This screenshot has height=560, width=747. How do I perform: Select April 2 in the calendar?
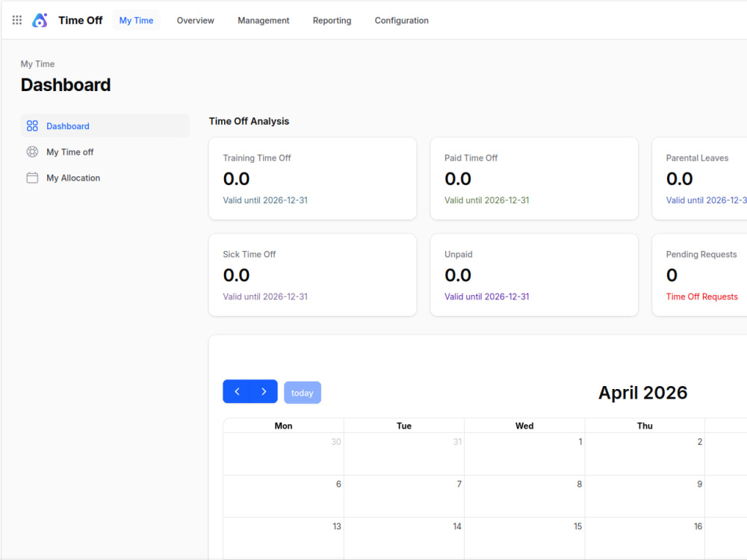(645, 454)
